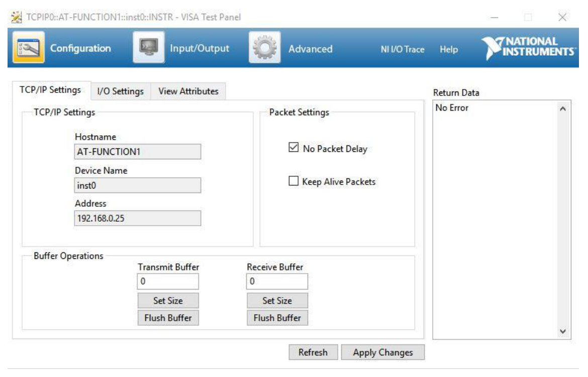Screen dimensions: 588x377
Task: Select the Configuration toolbar label
Action: (80, 48)
